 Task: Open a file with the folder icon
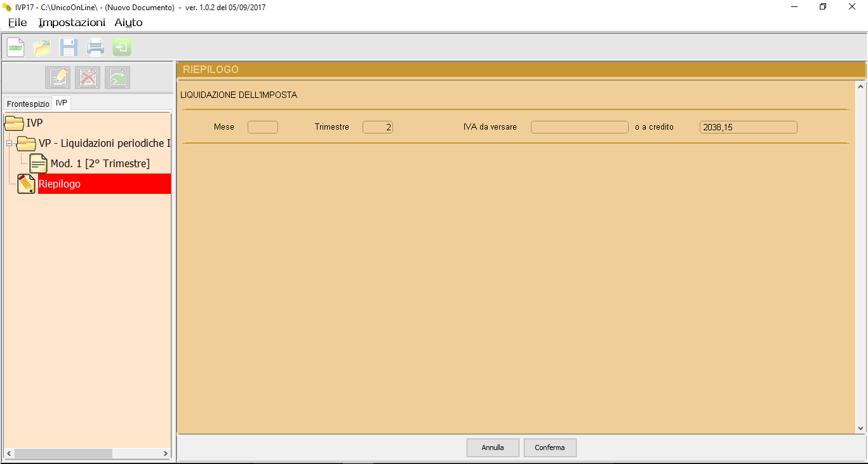pos(43,48)
